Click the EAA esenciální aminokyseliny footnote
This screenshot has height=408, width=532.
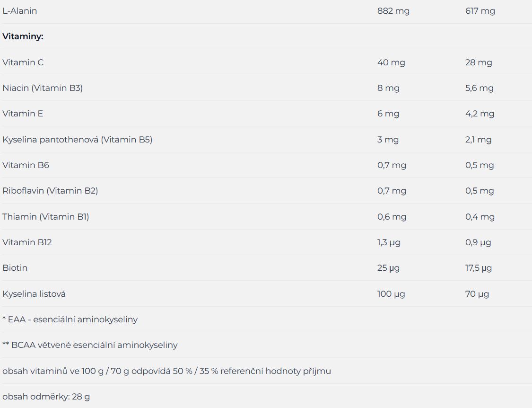(70, 319)
